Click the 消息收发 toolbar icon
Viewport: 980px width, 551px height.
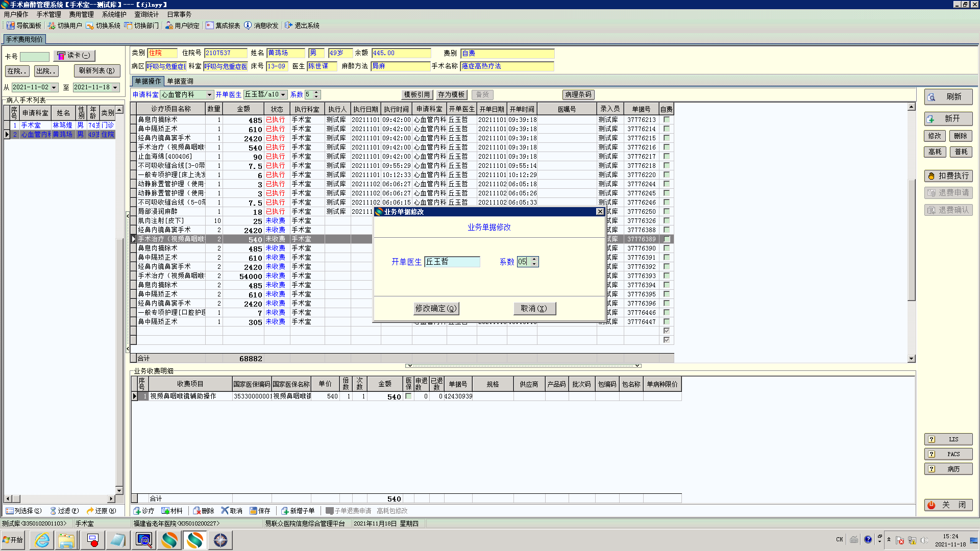pyautogui.click(x=248, y=26)
